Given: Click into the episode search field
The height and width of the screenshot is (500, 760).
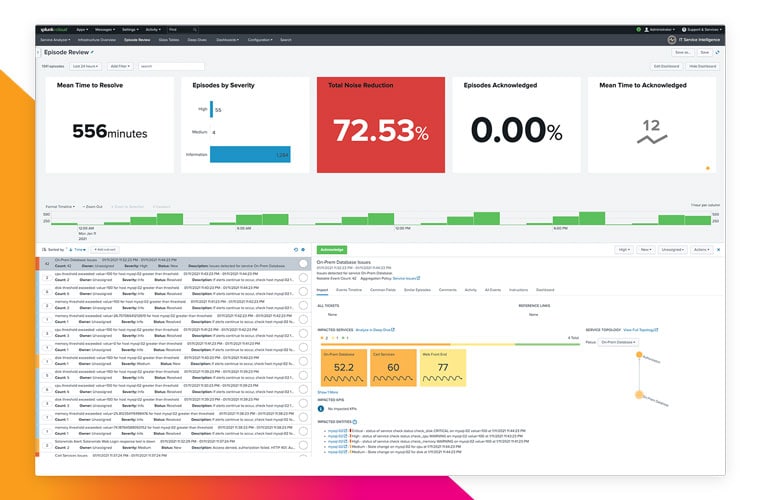Looking at the screenshot, I should point(171,66).
